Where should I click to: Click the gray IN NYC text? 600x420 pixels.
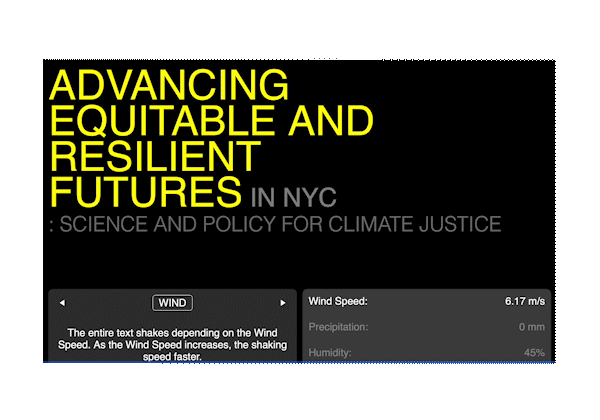pos(298,192)
